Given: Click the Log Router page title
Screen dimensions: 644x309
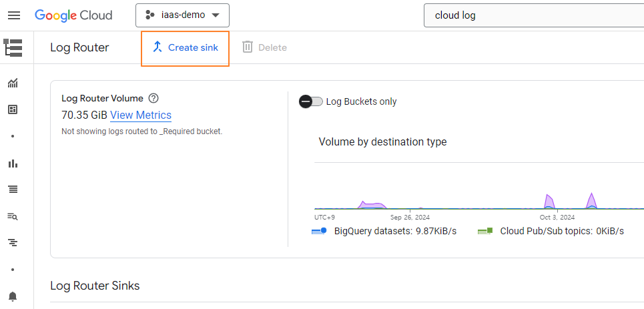Looking at the screenshot, I should point(79,47).
